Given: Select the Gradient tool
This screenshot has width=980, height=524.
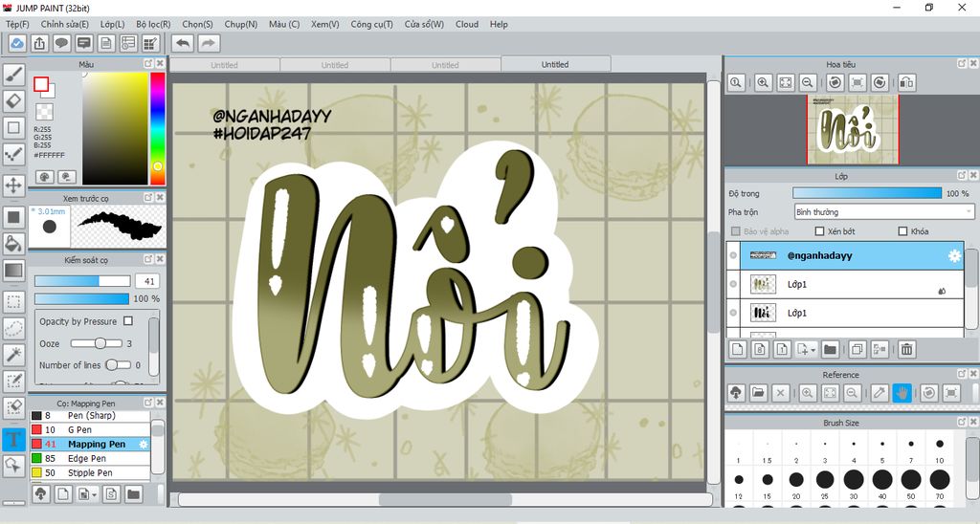Looking at the screenshot, I should [x=13, y=271].
